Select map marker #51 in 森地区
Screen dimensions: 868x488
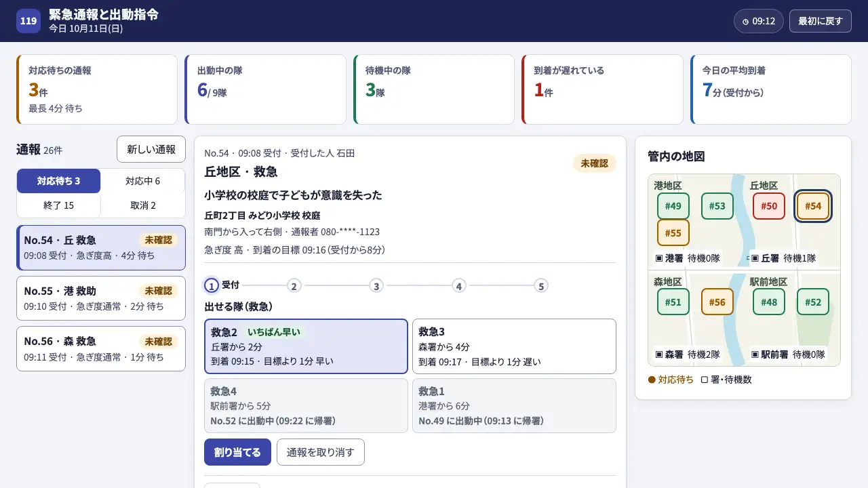coord(673,302)
